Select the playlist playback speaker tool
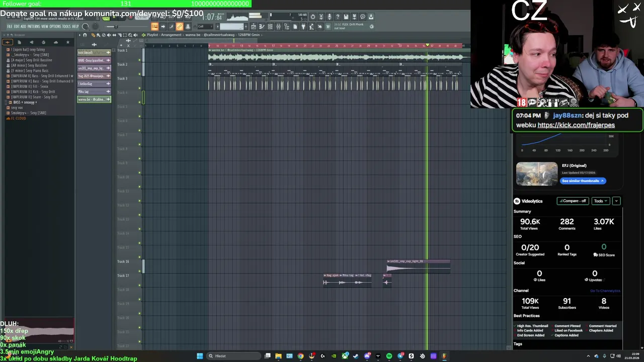 click(135, 35)
